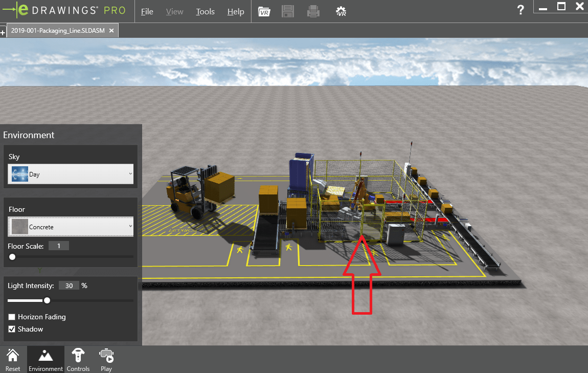Open the Floor dropdown showing Concrete
Screen dimensions: 588x373
coord(71,227)
